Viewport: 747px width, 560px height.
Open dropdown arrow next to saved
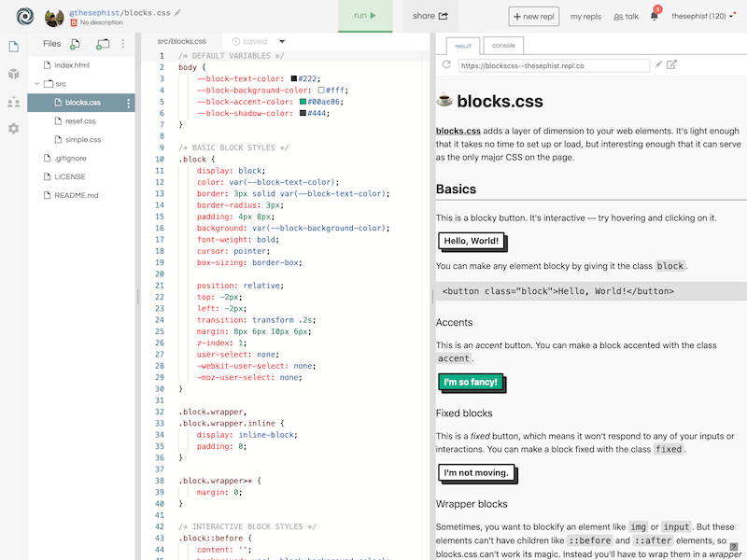tap(282, 41)
